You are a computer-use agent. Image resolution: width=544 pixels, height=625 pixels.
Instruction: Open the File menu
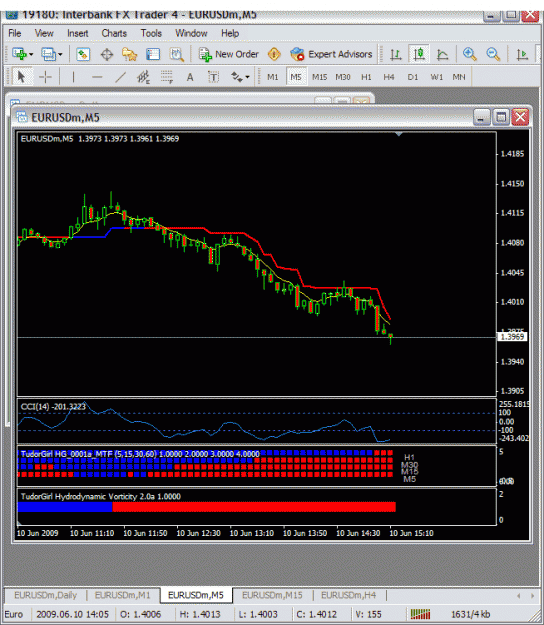click(15, 33)
